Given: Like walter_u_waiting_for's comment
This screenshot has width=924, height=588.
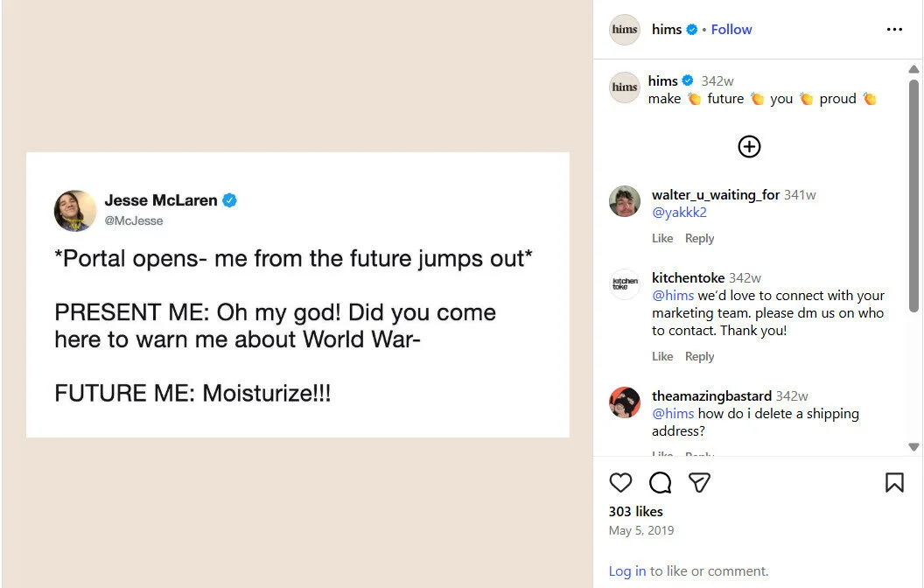Looking at the screenshot, I should click(662, 237).
